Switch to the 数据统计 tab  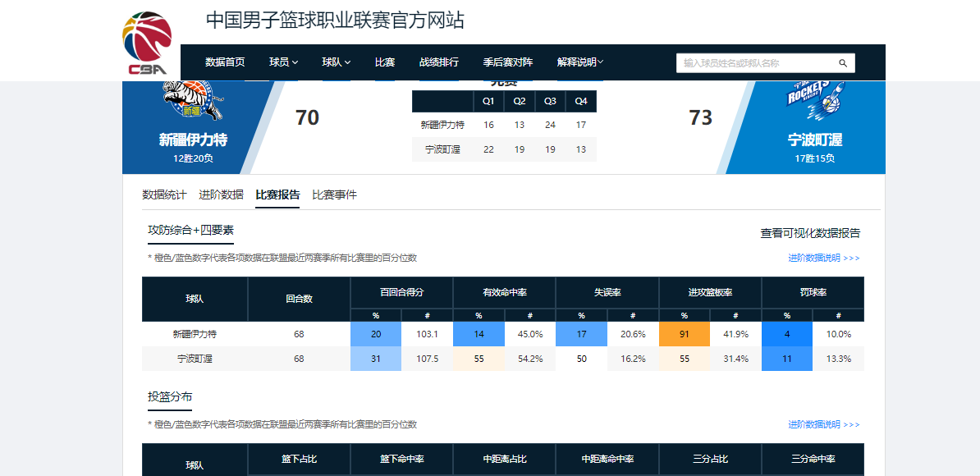(x=164, y=195)
